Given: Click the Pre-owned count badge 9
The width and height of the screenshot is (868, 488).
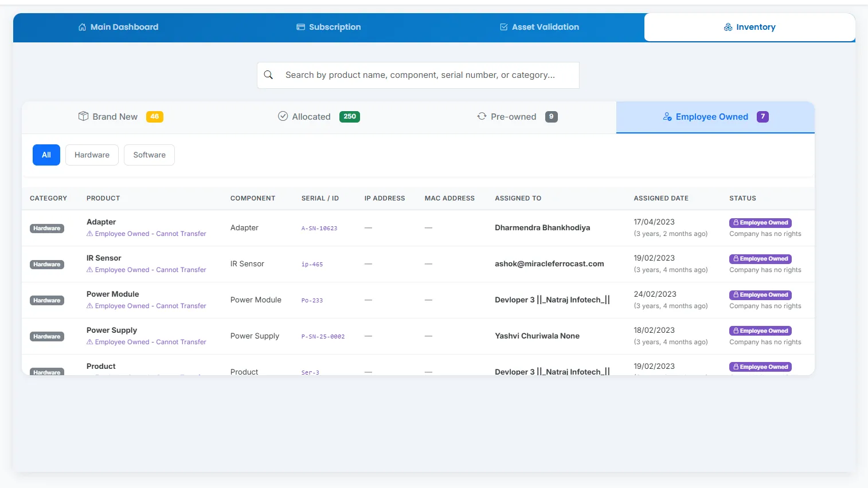Looking at the screenshot, I should tap(552, 117).
